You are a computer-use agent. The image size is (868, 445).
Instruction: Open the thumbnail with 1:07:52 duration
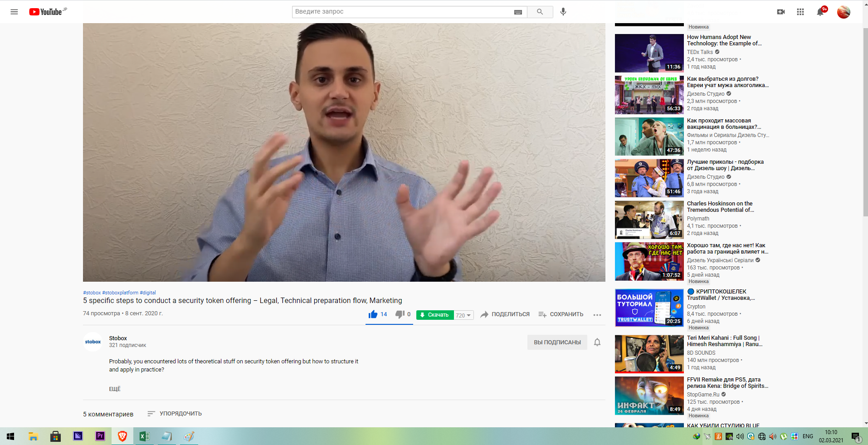pos(649,262)
